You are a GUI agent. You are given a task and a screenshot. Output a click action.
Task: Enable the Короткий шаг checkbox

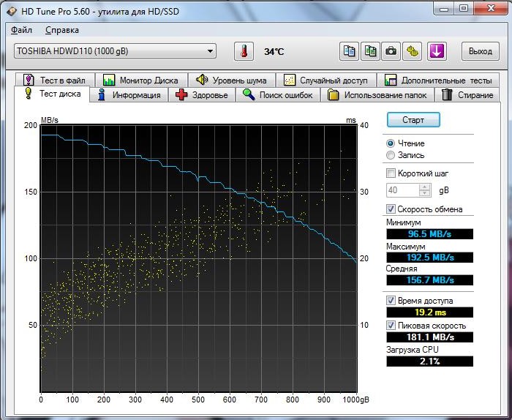pos(391,173)
